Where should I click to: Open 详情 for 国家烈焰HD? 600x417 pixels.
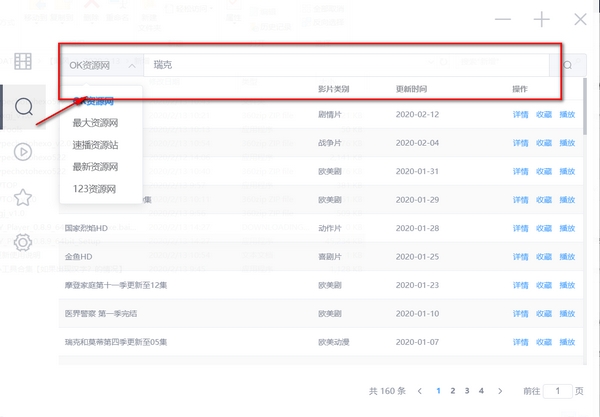click(x=520, y=228)
